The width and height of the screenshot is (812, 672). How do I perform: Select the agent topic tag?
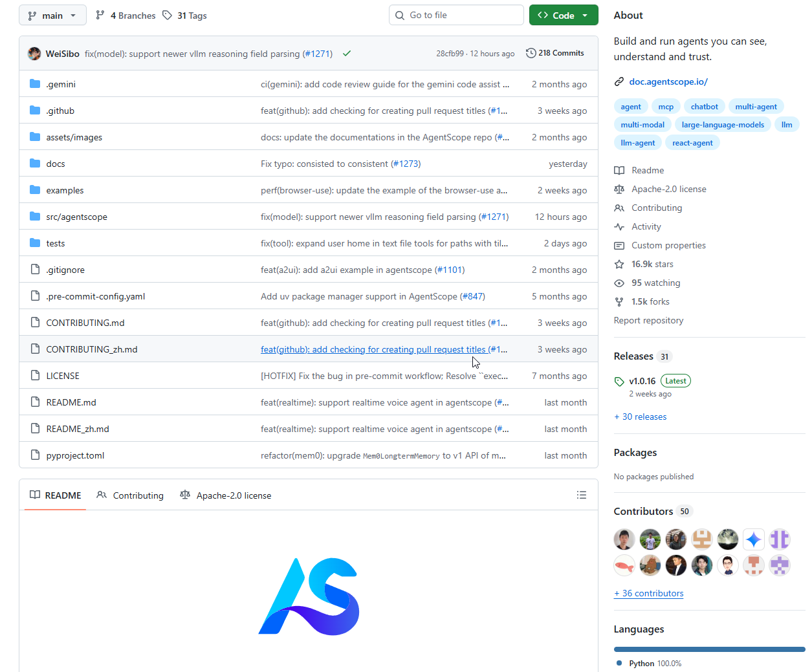[631, 107]
